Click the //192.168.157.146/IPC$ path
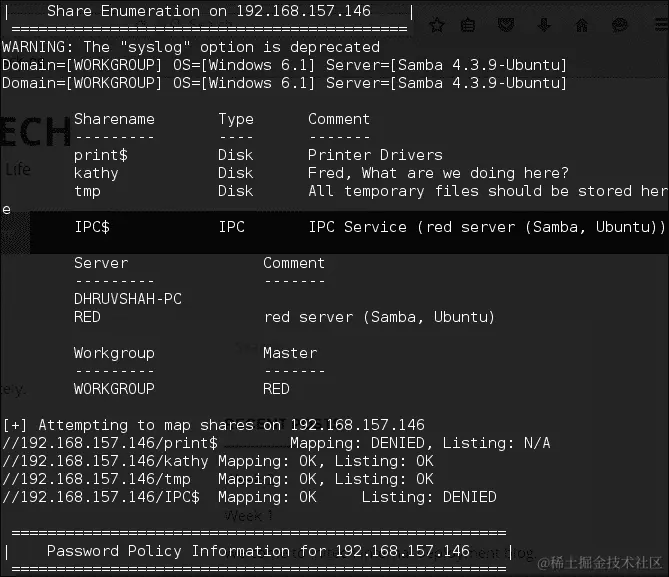669x577 pixels. pos(101,498)
